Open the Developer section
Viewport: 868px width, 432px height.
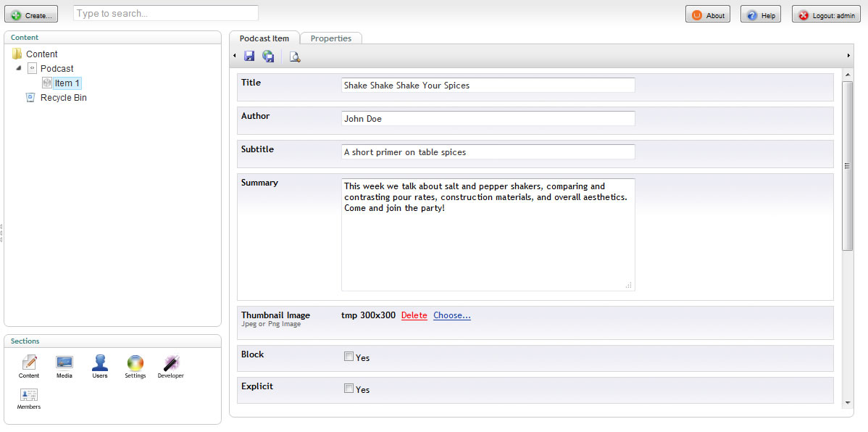point(170,367)
